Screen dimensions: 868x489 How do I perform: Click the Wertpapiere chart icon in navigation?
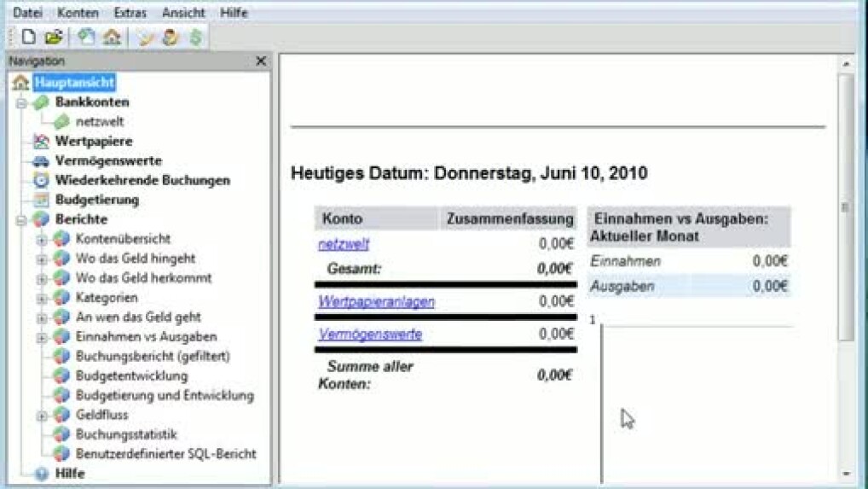[41, 142]
